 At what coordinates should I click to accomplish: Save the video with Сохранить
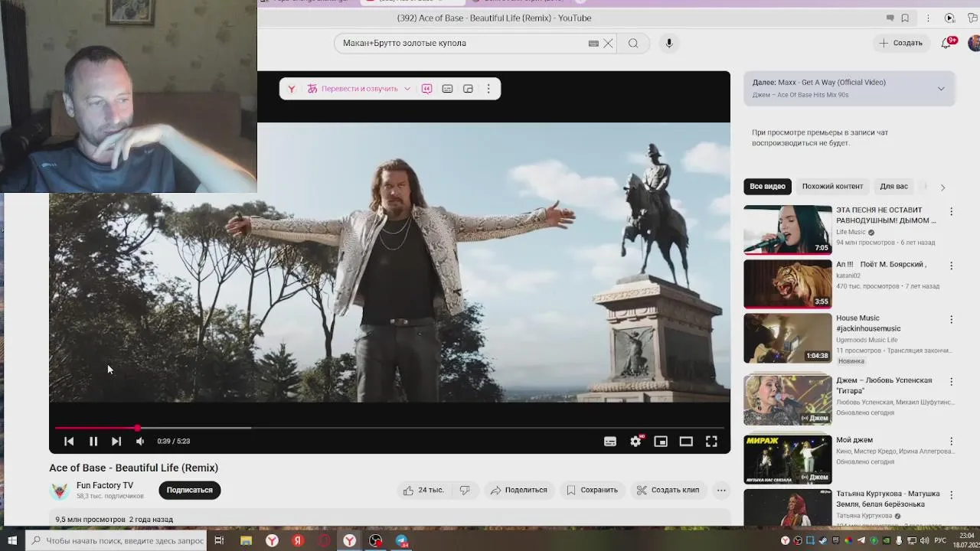[592, 490]
